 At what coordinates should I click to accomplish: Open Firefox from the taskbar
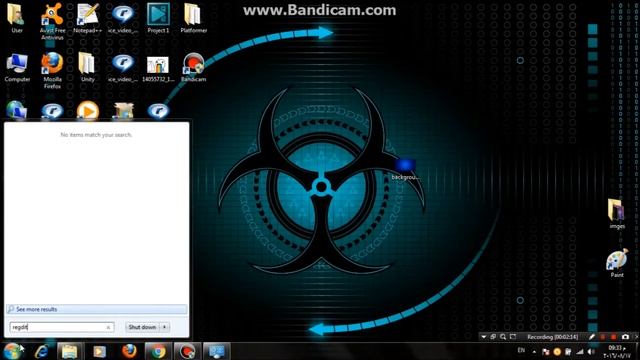coord(129,351)
